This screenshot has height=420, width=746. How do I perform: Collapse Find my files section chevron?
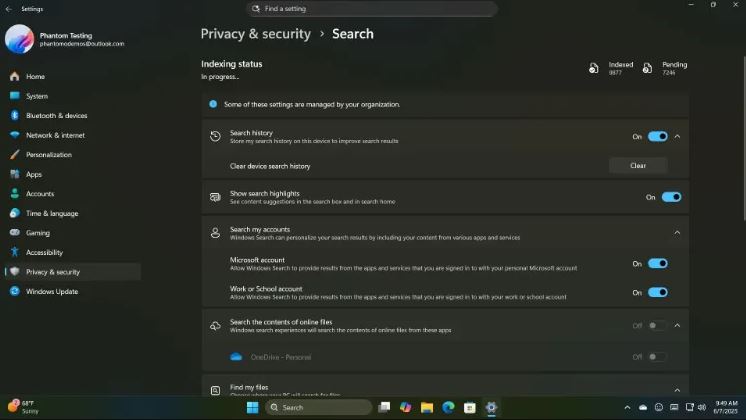pyautogui.click(x=677, y=391)
